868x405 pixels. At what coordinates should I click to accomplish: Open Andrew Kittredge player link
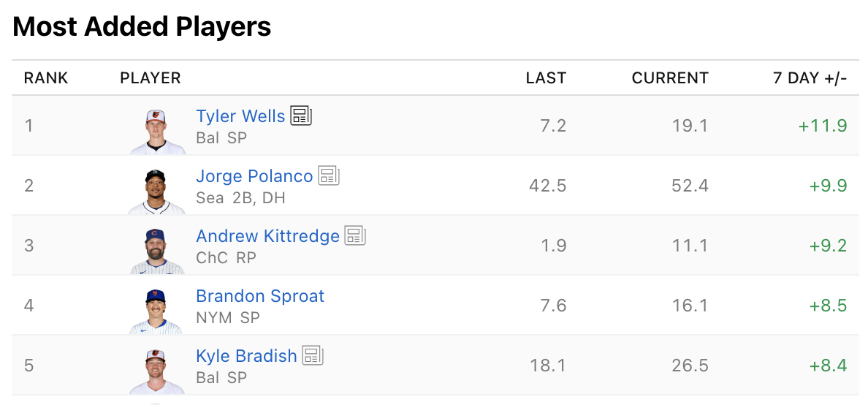tap(267, 236)
